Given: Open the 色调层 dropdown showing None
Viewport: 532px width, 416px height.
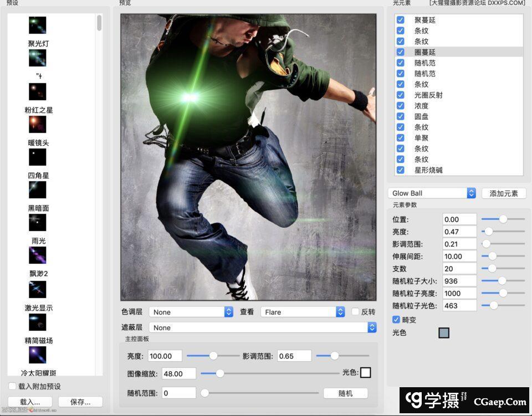Looking at the screenshot, I should tap(191, 312).
